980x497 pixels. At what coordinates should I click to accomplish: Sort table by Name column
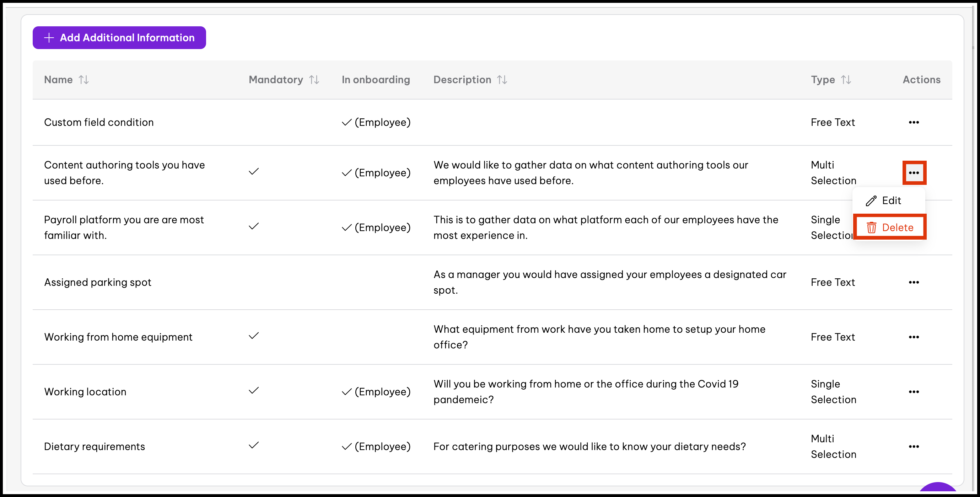(x=83, y=80)
